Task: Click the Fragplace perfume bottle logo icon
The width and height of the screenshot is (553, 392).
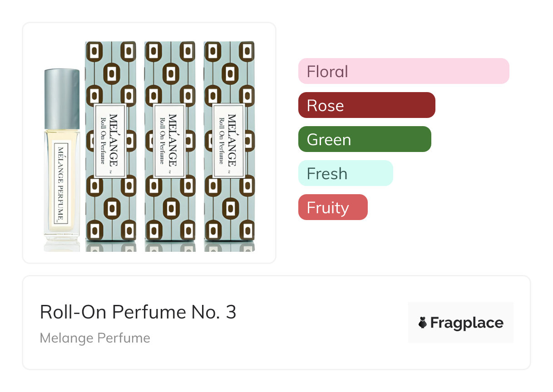Action: pos(423,323)
